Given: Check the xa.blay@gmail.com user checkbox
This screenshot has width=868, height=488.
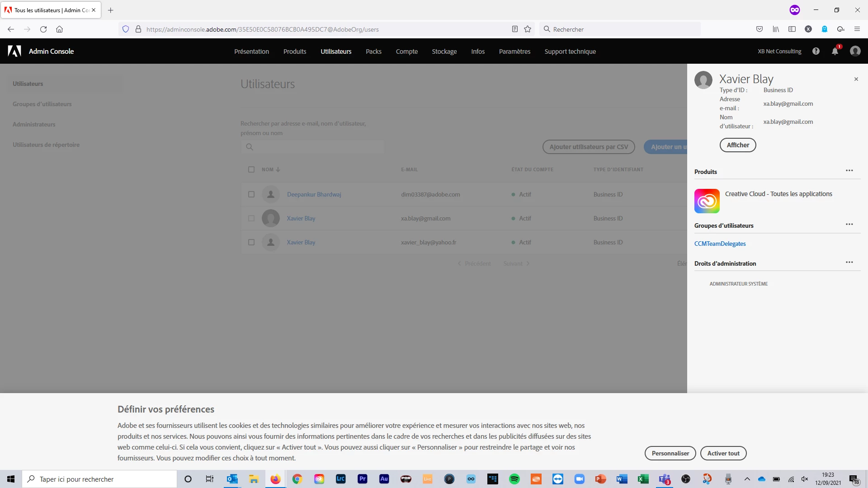Looking at the screenshot, I should click(x=251, y=218).
